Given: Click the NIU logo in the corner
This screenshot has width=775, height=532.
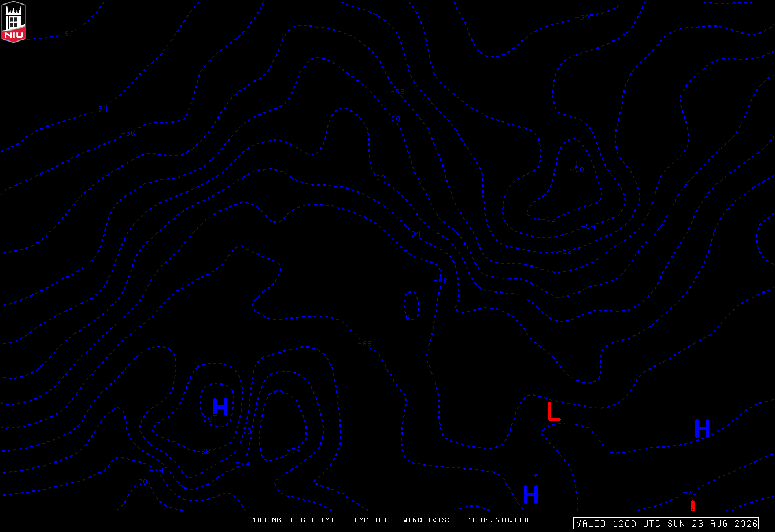Looking at the screenshot, I should [x=14, y=21].
